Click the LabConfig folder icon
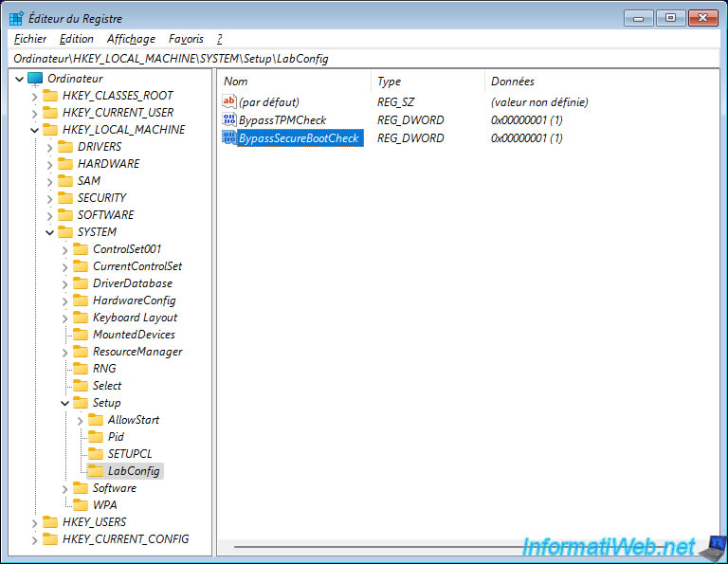Image resolution: width=728 pixels, height=564 pixels. [96, 471]
